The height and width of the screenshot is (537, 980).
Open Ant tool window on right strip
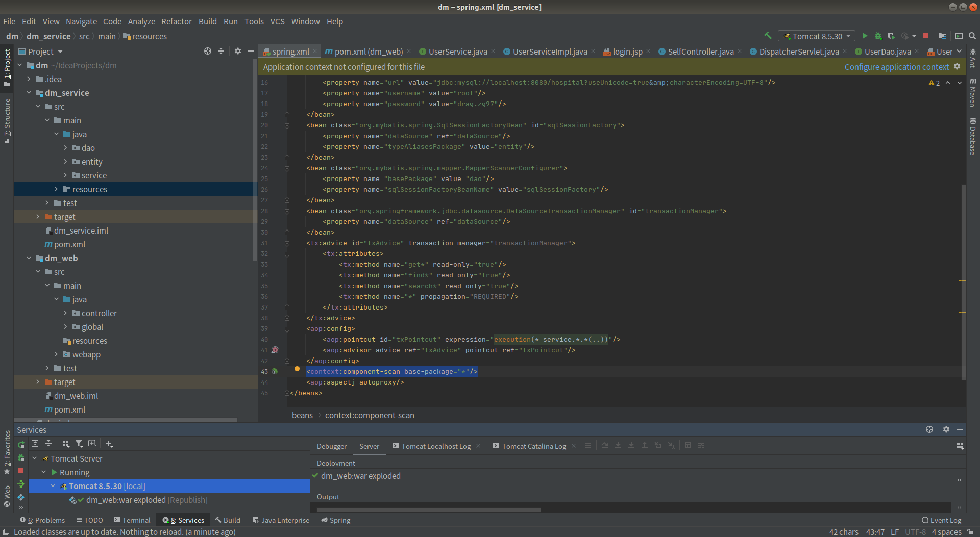point(973,58)
